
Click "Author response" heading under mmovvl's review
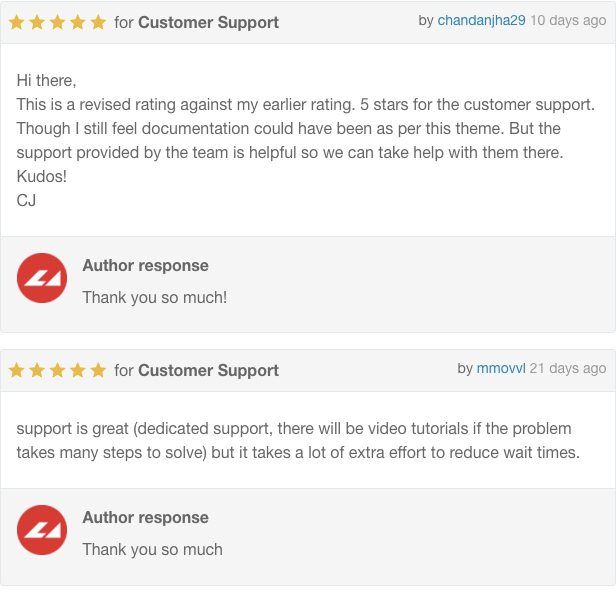[x=145, y=517]
